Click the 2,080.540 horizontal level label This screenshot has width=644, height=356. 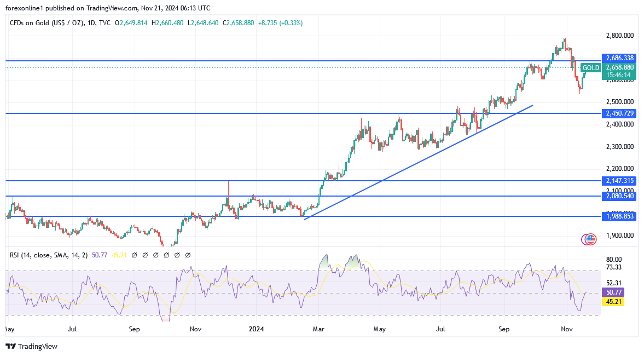click(620, 196)
